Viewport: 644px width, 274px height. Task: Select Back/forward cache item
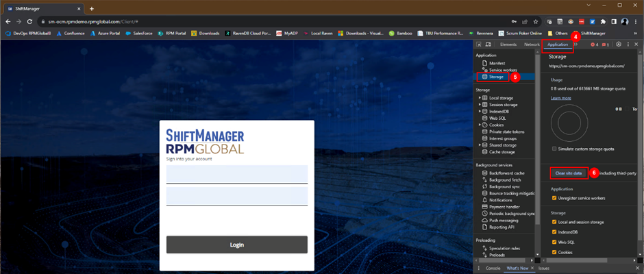(503, 173)
